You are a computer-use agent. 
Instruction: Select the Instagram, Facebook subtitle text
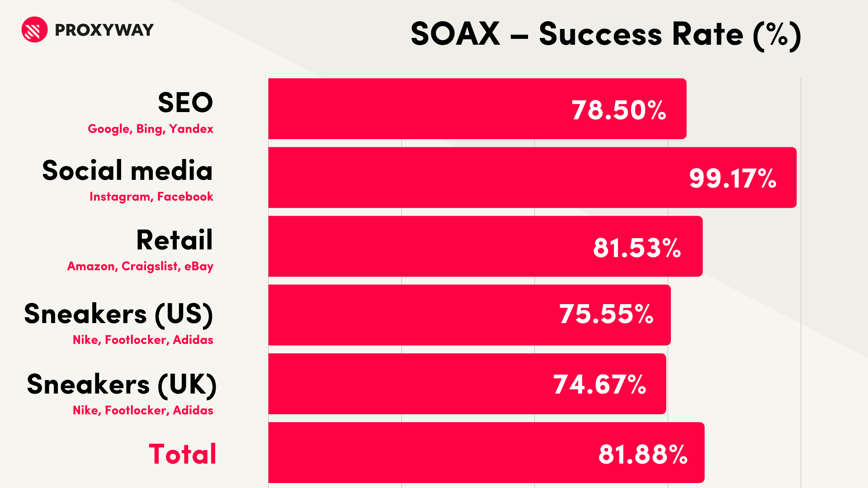click(x=151, y=197)
